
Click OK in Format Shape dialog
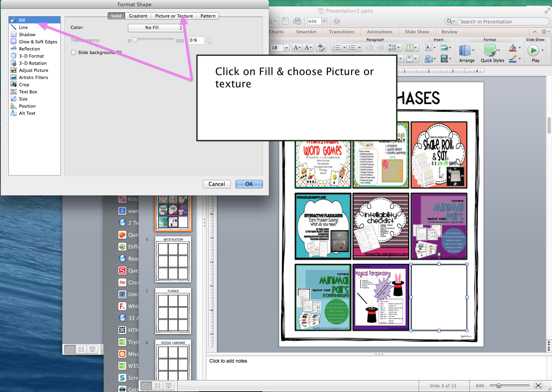pos(249,184)
